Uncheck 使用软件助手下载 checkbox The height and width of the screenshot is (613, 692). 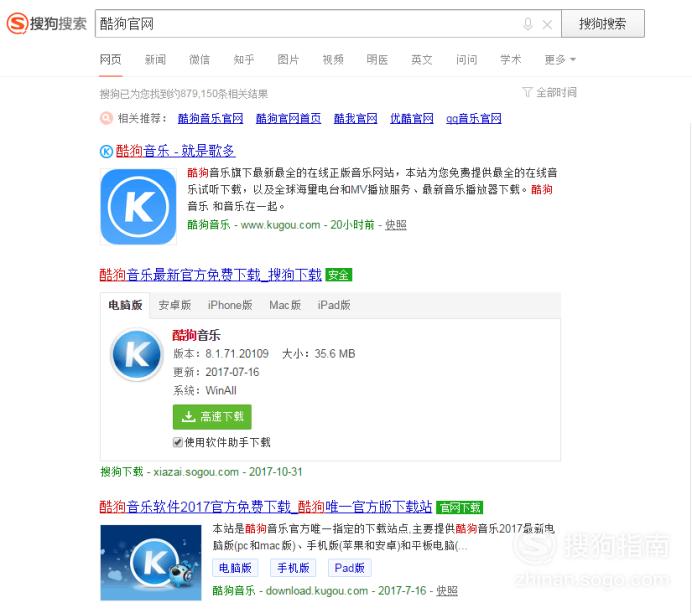pos(178,442)
